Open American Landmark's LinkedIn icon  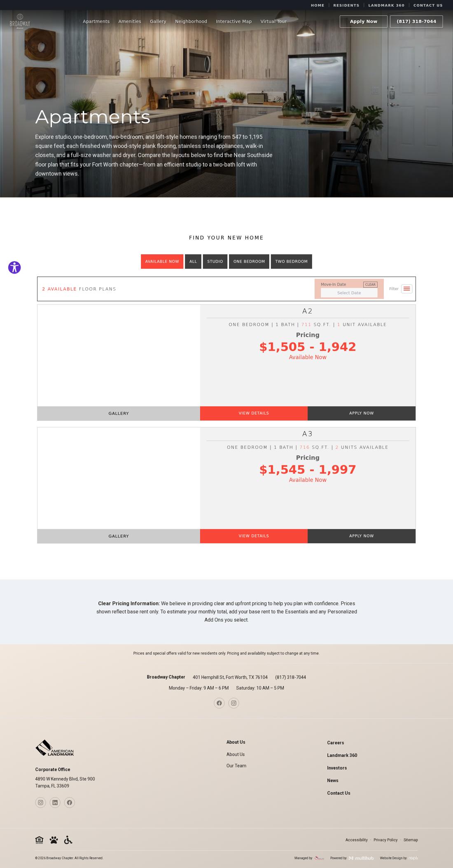55,802
